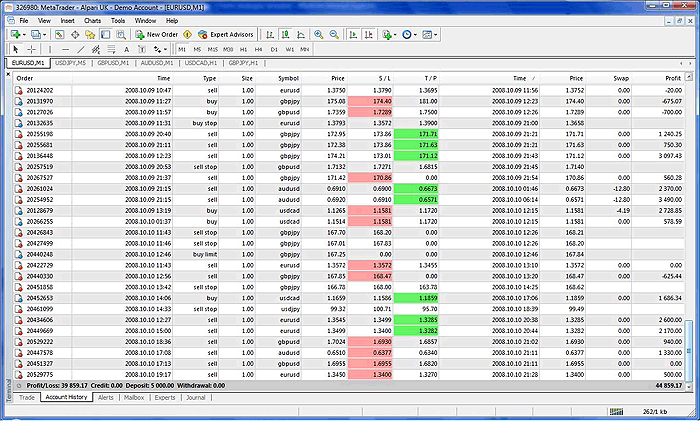
Task: Toggle chart shift
Action: click(x=369, y=34)
